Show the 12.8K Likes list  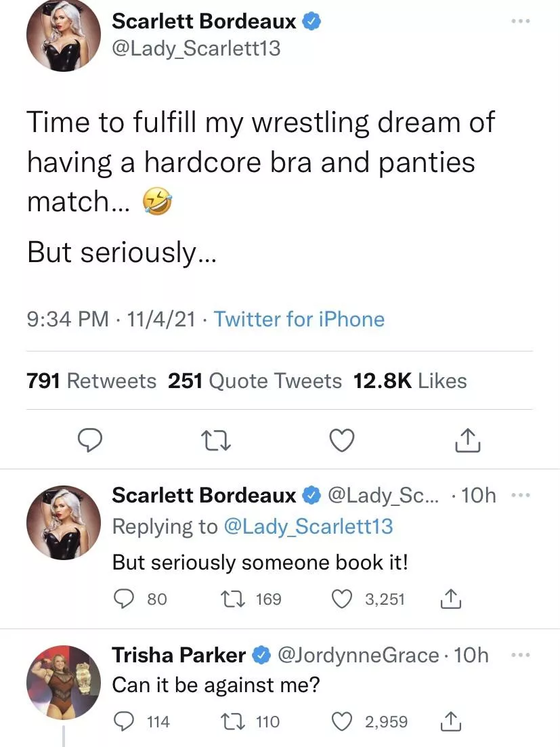pos(410,381)
